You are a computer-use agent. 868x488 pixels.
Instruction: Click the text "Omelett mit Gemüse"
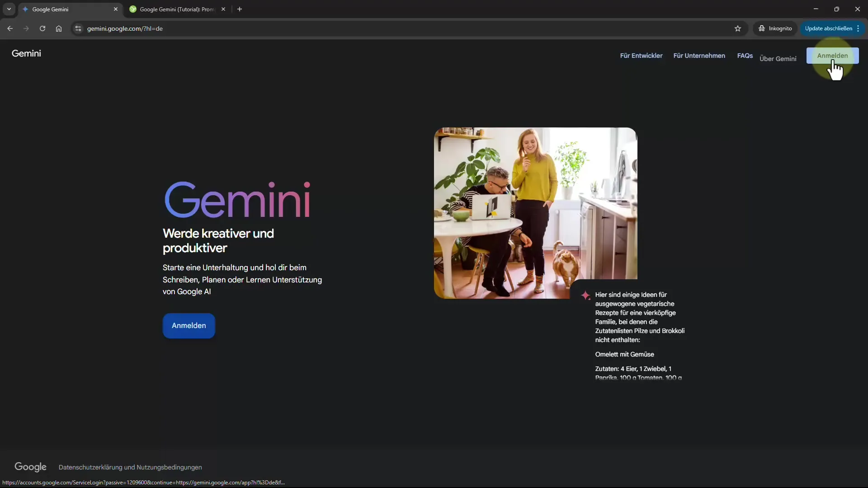click(x=624, y=354)
